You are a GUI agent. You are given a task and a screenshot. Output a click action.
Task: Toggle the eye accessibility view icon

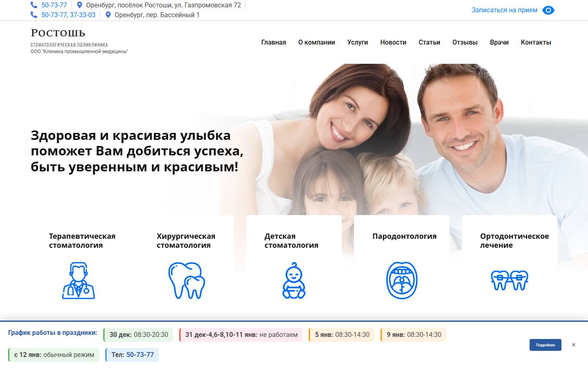548,10
